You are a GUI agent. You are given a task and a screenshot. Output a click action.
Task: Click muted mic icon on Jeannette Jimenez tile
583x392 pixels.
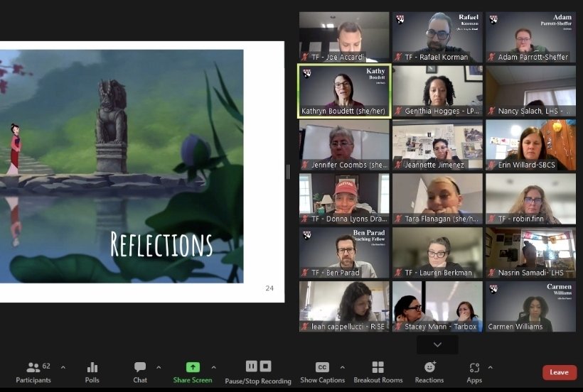pos(398,165)
